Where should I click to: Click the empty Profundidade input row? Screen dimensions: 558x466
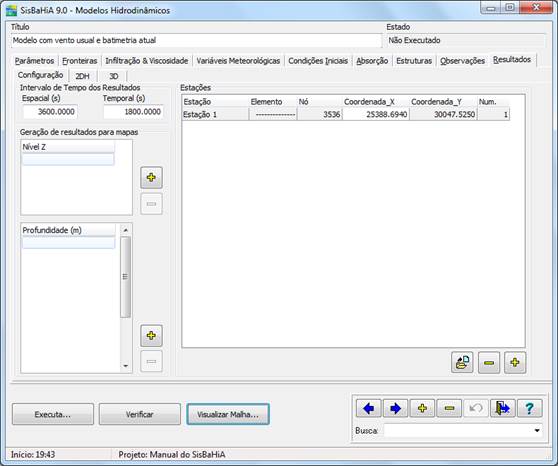tap(69, 243)
